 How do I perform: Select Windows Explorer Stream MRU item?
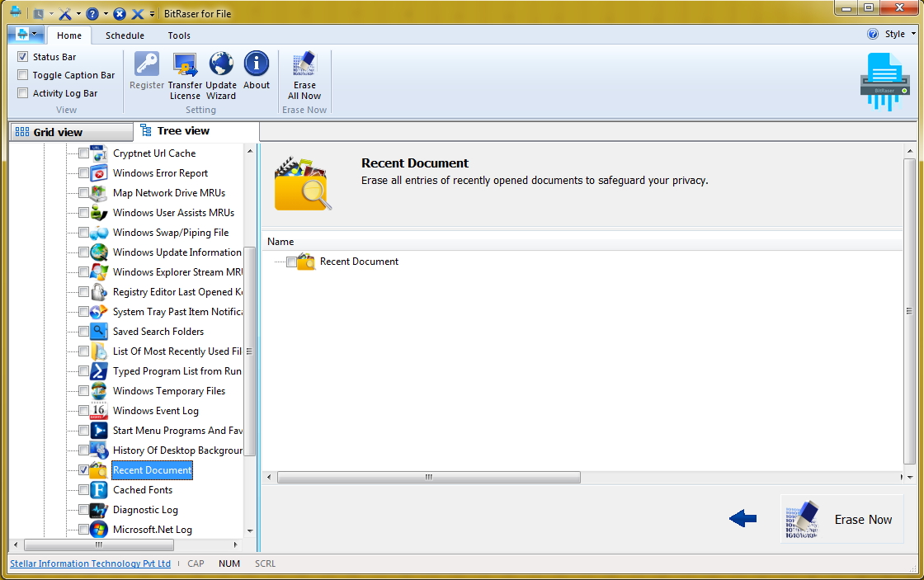[177, 272]
